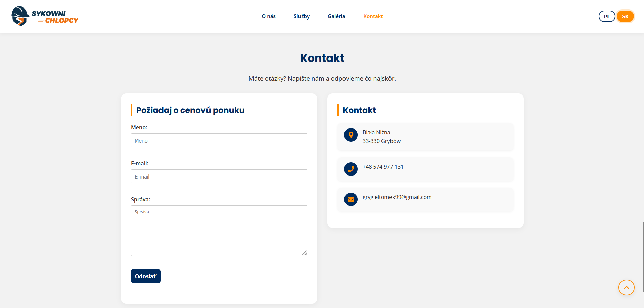Click the scroll-to-top arrow button
644x308 pixels.
tap(626, 287)
